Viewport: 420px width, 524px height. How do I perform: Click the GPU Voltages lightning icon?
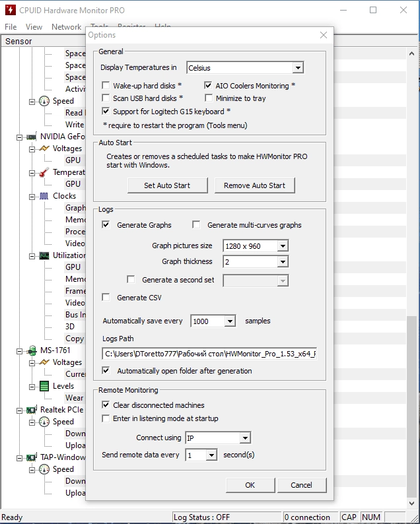(x=44, y=148)
